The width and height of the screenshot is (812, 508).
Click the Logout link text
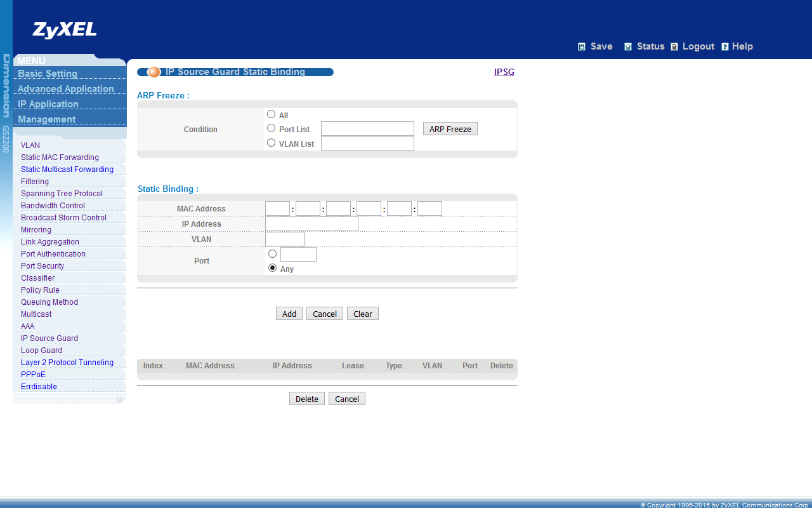click(698, 46)
